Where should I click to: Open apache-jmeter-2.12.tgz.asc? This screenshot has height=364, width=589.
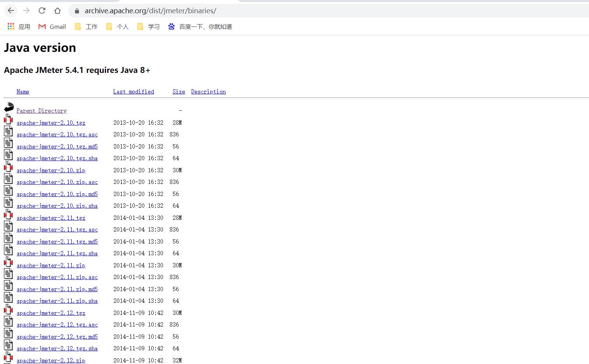57,325
